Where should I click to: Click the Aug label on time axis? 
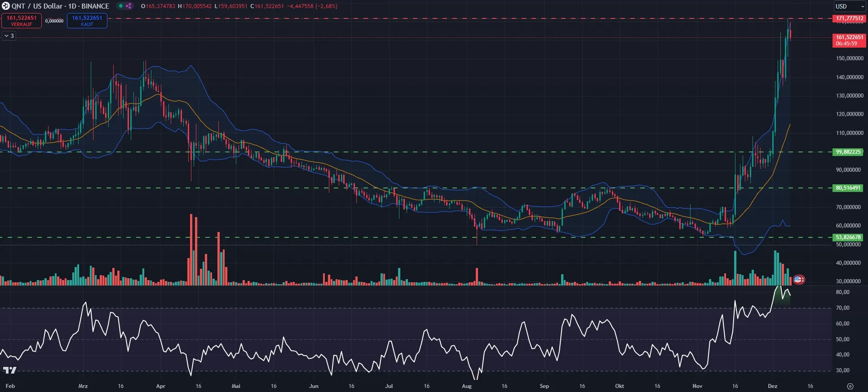point(467,386)
